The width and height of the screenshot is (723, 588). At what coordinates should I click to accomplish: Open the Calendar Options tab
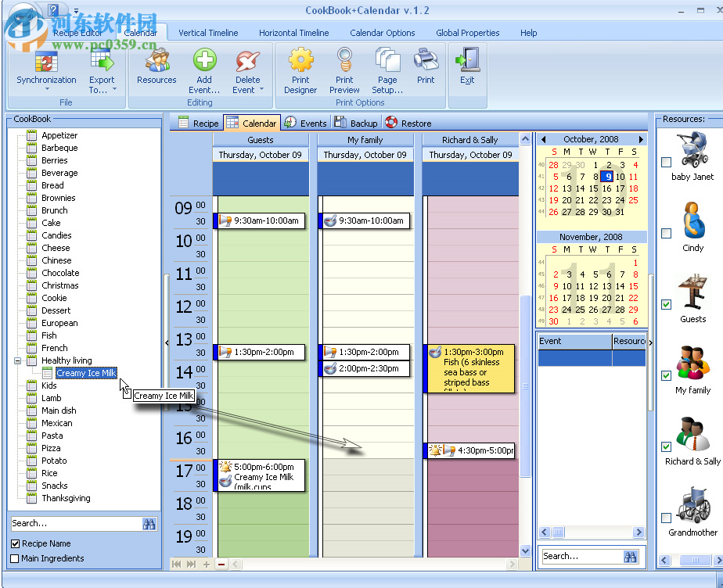tap(383, 33)
